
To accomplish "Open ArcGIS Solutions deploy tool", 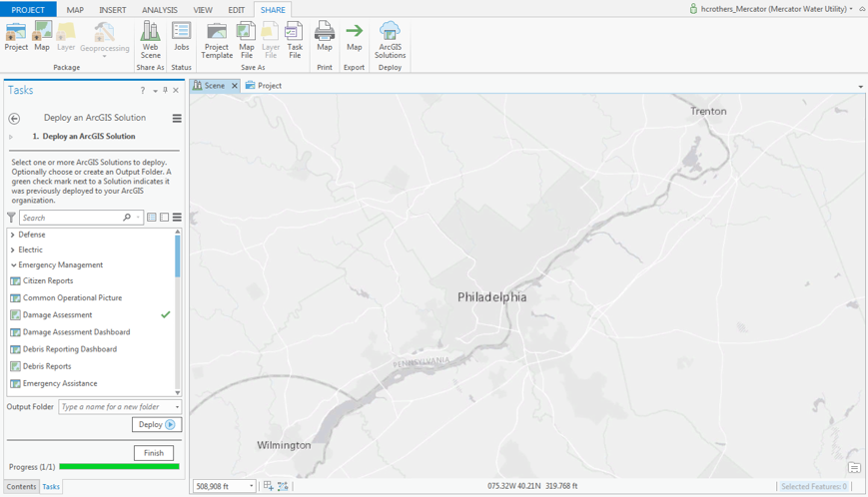I will [390, 40].
